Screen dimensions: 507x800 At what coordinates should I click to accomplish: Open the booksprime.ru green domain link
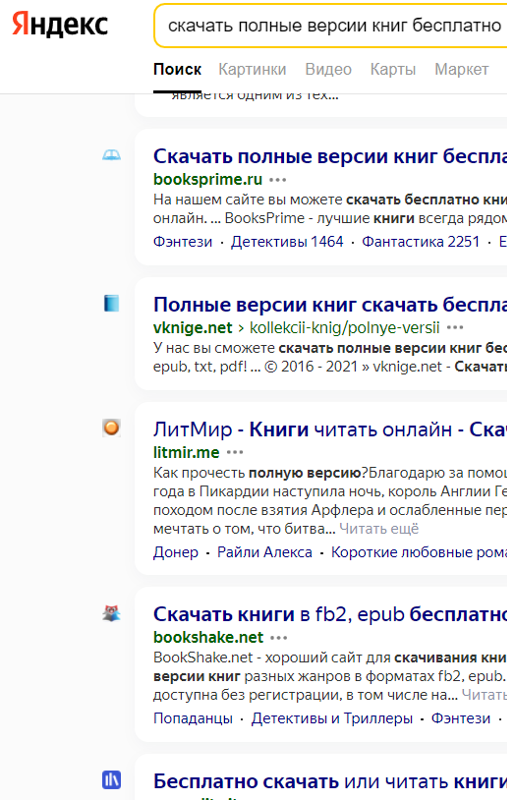[208, 180]
